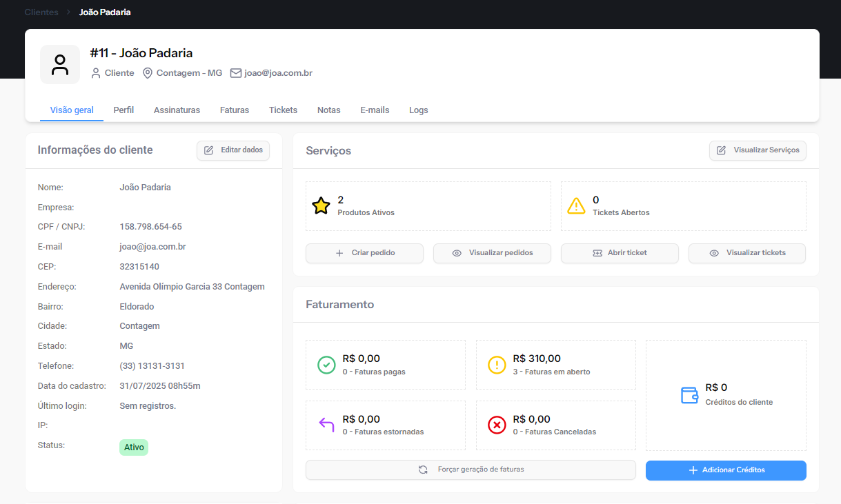Click the client avatar profile icon

(60, 65)
